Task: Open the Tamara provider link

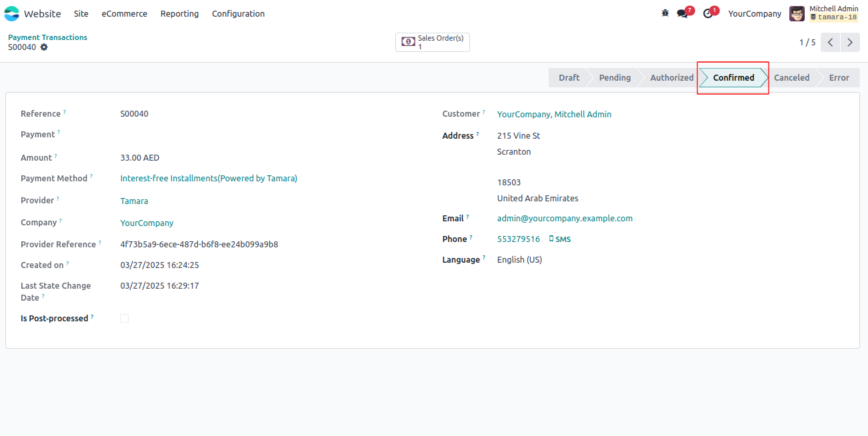Action: [x=134, y=201]
